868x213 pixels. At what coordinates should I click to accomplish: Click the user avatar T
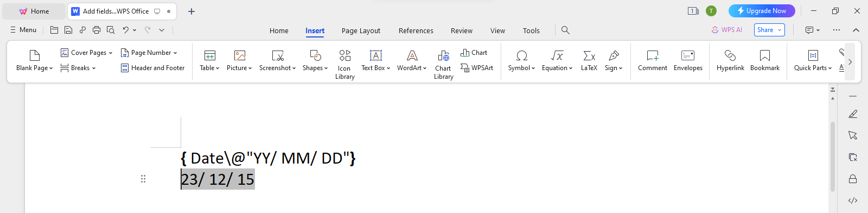tap(711, 11)
